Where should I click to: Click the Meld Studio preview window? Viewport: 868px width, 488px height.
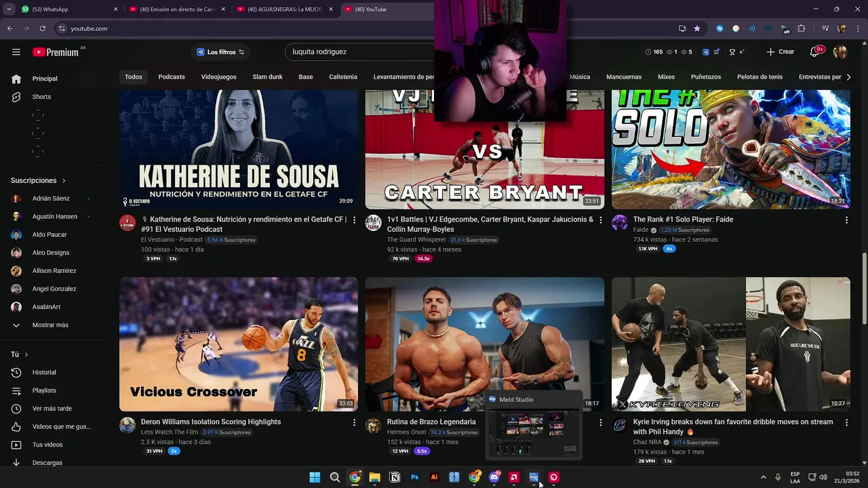534,426
